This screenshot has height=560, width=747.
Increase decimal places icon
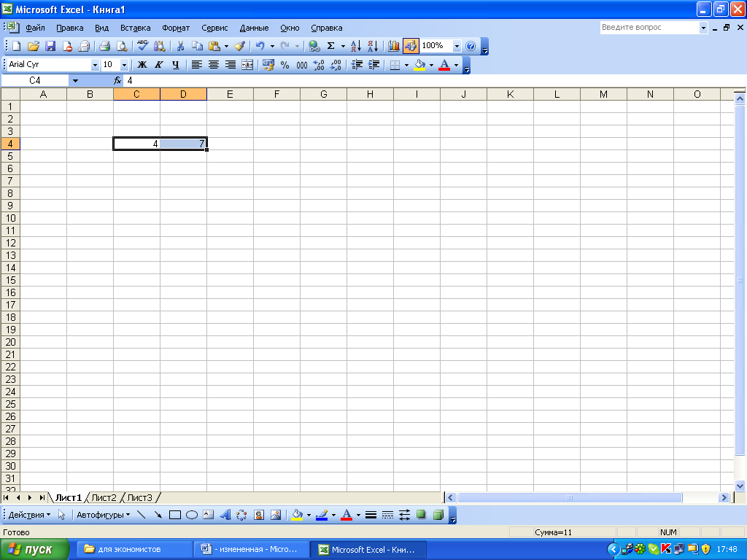(x=319, y=65)
